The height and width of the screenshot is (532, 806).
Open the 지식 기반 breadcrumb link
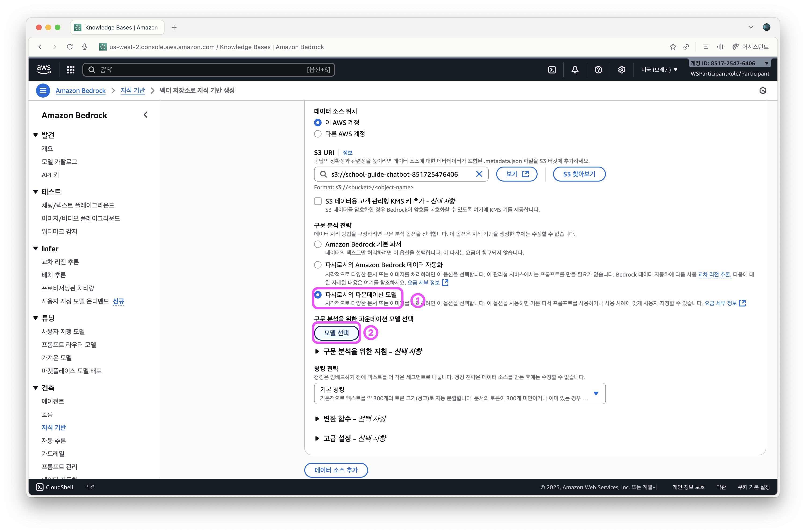pos(133,91)
